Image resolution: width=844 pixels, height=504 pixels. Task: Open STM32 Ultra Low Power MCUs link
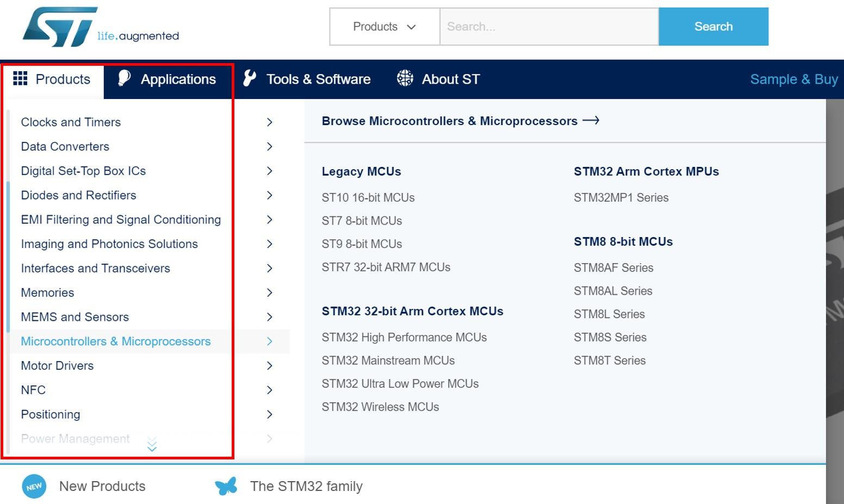pyautogui.click(x=400, y=384)
